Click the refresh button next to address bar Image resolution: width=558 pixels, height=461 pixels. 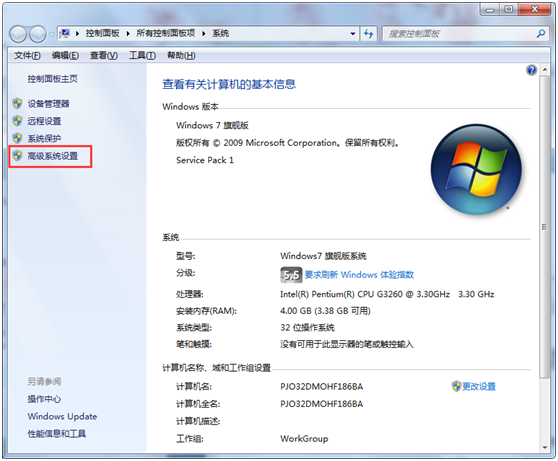point(368,34)
